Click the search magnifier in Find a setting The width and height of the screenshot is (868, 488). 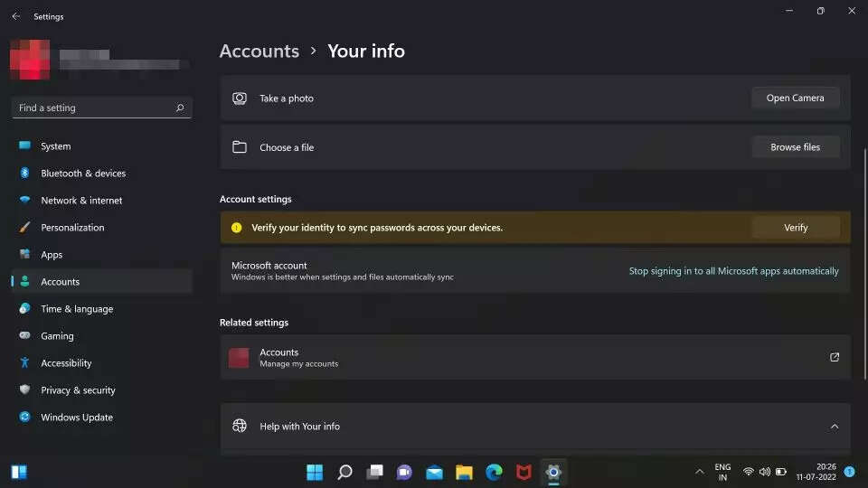[x=180, y=108]
